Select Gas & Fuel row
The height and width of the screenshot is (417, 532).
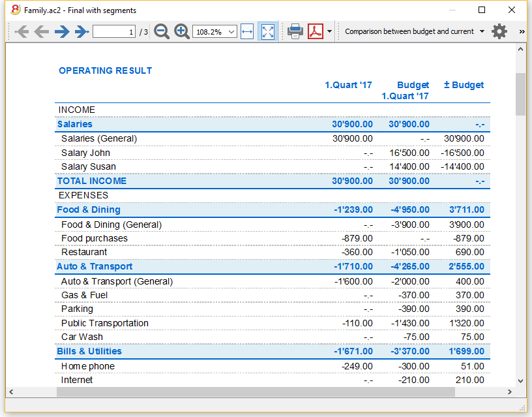[x=273, y=295]
